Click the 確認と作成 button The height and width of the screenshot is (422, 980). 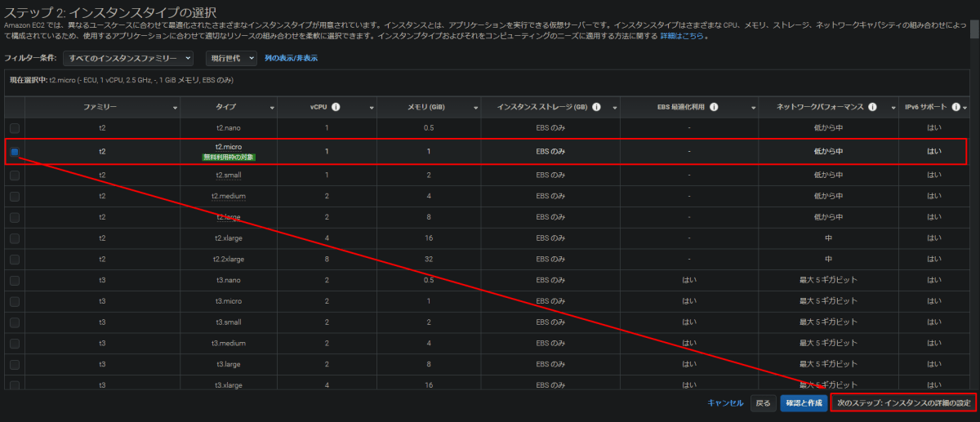804,403
